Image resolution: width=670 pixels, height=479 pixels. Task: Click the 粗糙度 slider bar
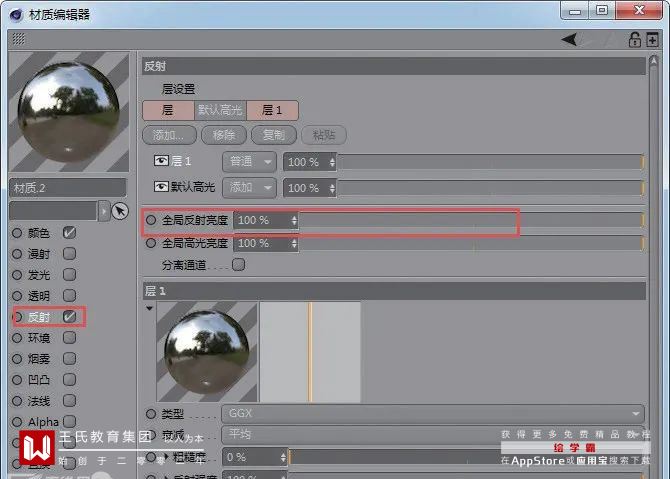coord(466,457)
